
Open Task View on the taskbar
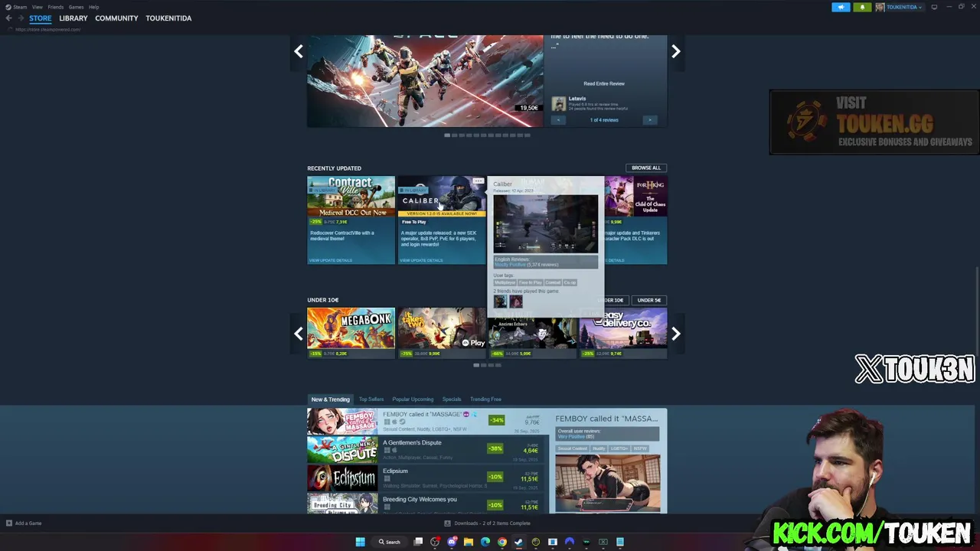coord(418,542)
